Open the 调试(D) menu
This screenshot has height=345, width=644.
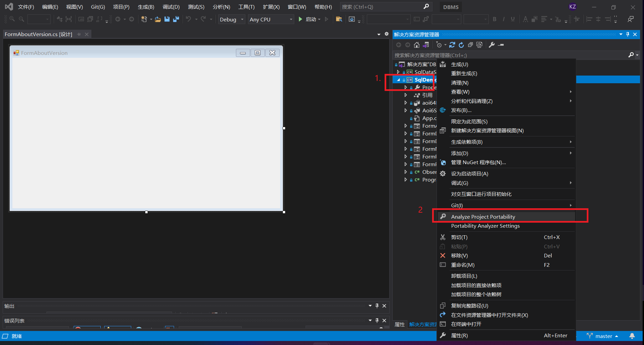click(171, 7)
